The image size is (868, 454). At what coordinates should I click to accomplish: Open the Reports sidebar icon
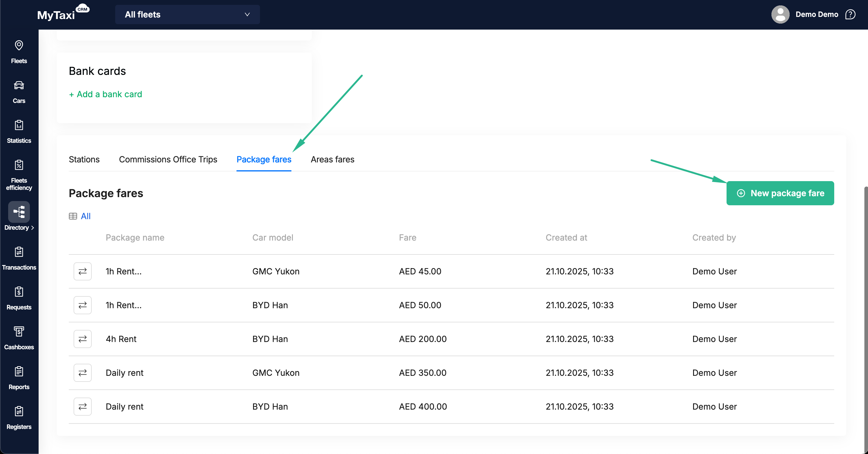click(x=19, y=371)
